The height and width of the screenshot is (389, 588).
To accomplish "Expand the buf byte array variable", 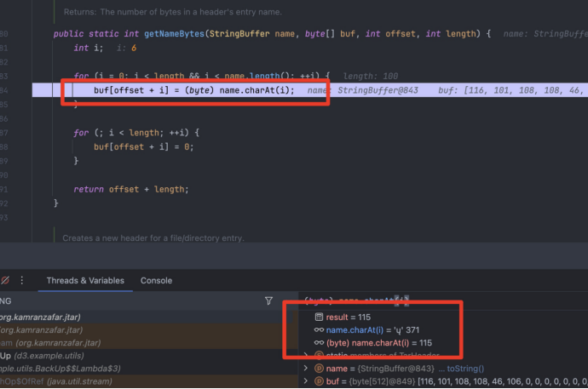I will (x=306, y=382).
